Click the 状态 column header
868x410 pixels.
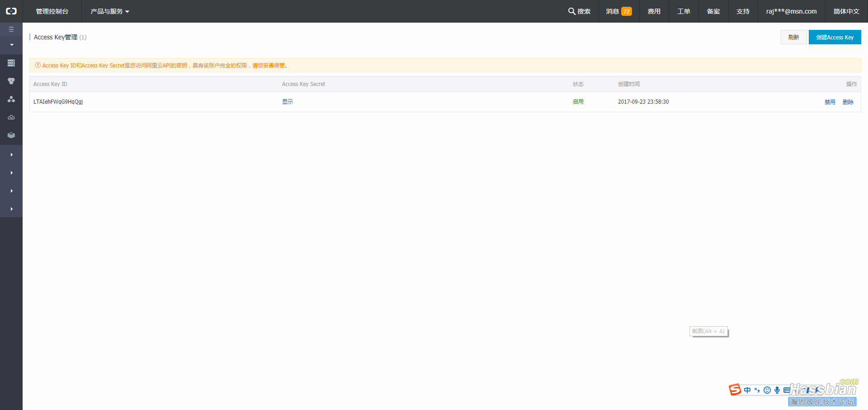pyautogui.click(x=578, y=84)
